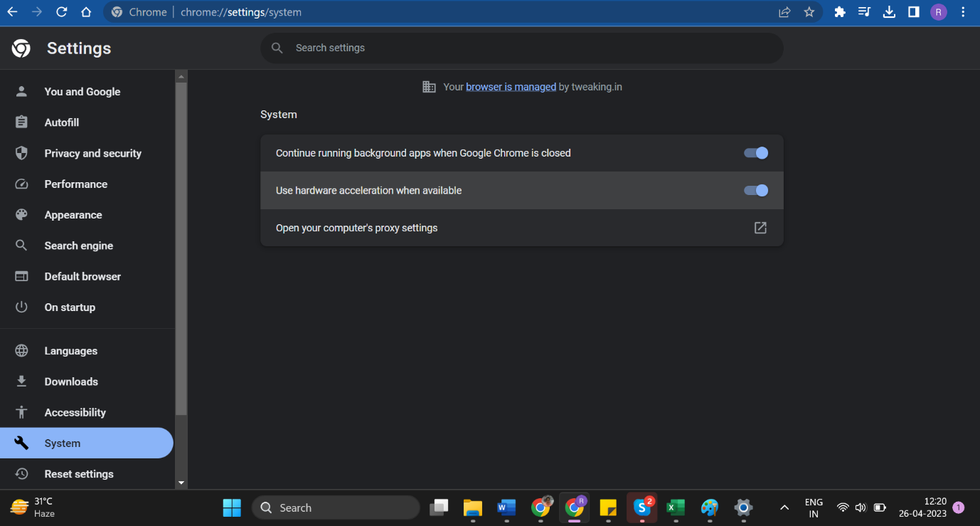Open the browser is managed link
This screenshot has width=980, height=526.
click(511, 86)
